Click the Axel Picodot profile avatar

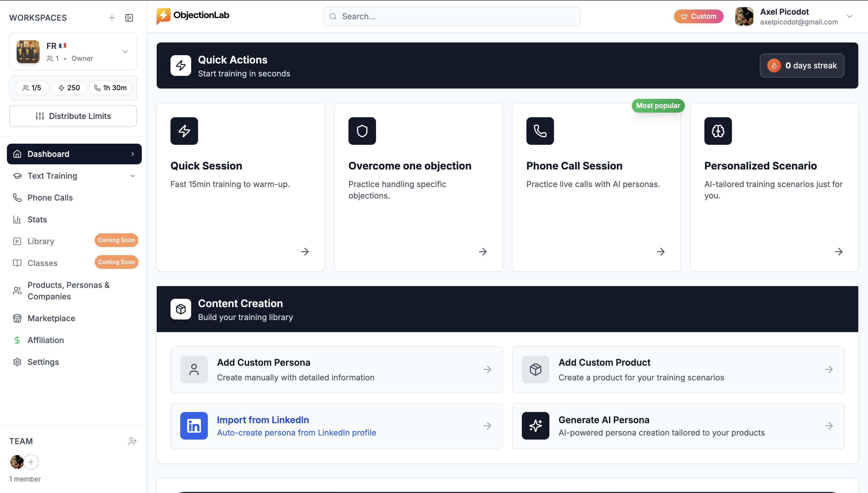tap(744, 16)
